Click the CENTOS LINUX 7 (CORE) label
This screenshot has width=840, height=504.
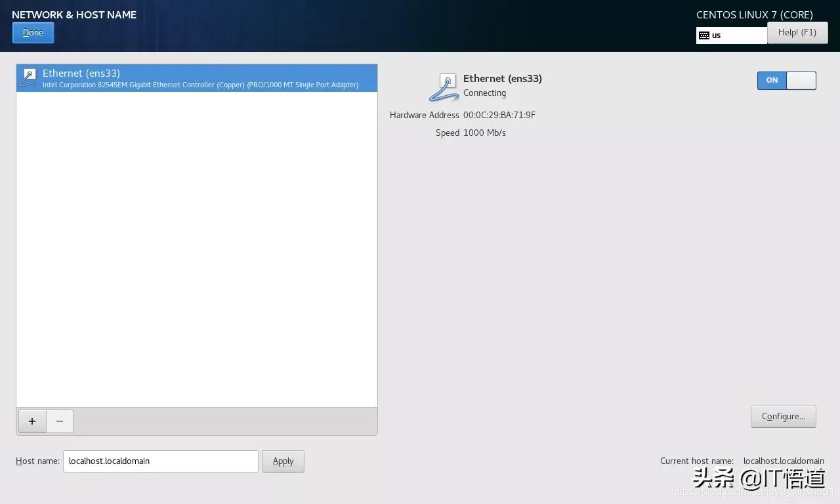755,14
